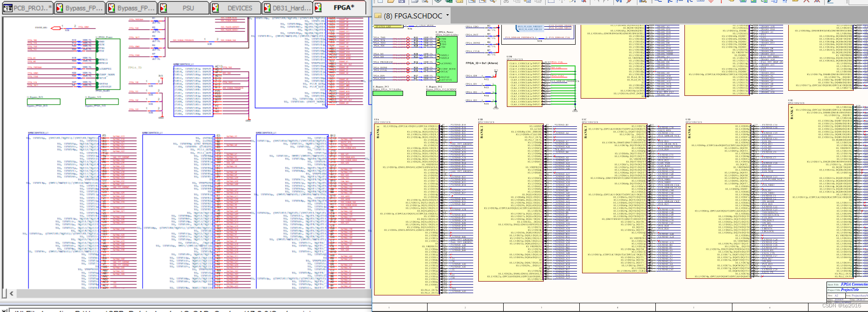The height and width of the screenshot is (312, 868).
Task: Click the 'FPGA_ID = 0x1 (Altera)' text
Action: (x=482, y=63)
